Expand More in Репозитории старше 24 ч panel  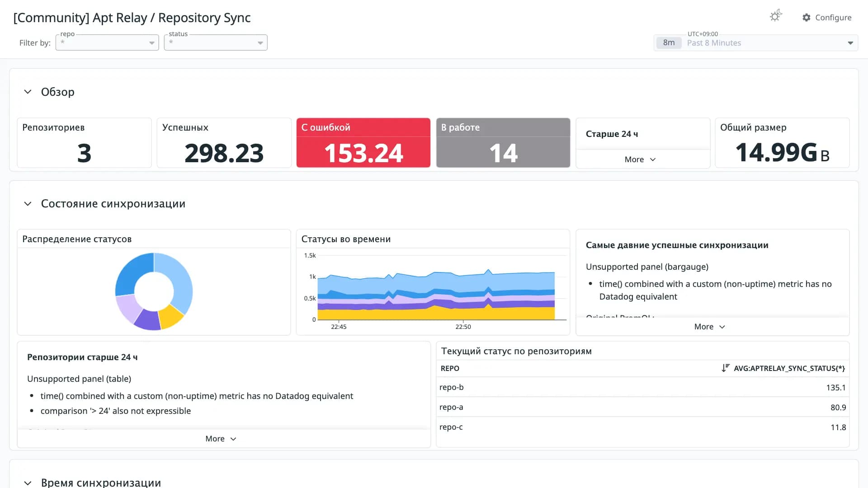[221, 439]
